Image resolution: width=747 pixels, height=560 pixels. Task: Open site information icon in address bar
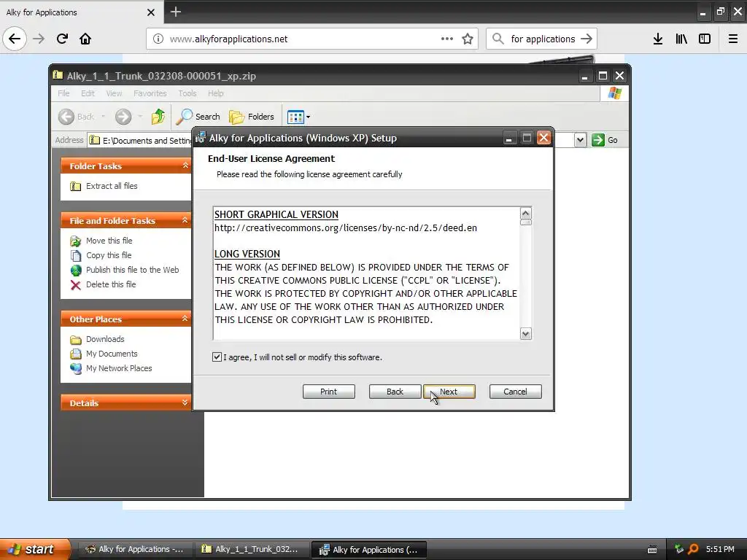click(x=158, y=39)
